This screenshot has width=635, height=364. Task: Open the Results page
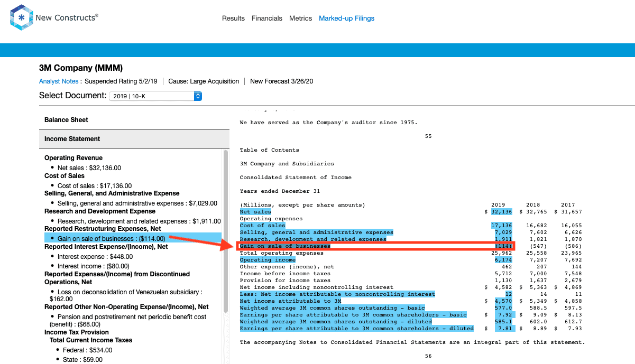coord(233,18)
